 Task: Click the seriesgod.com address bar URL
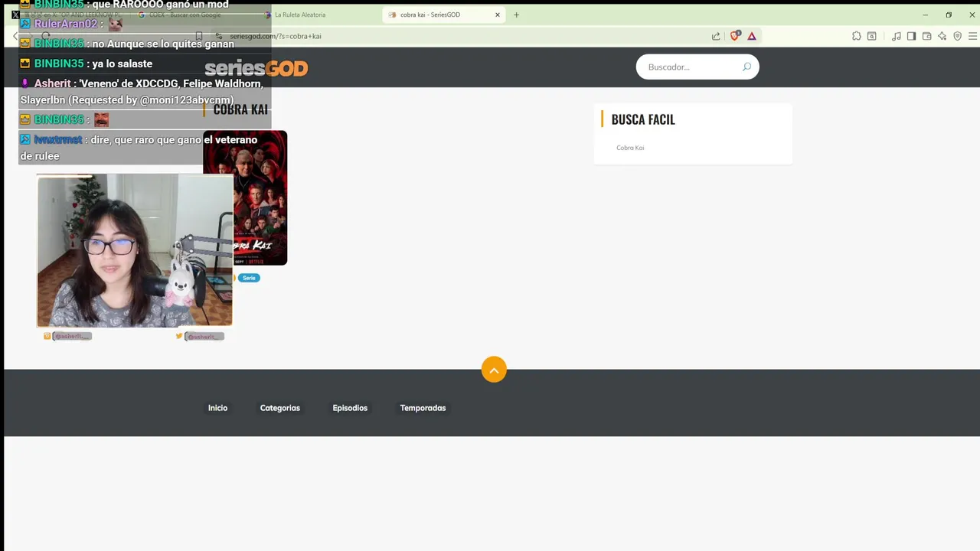275,36
